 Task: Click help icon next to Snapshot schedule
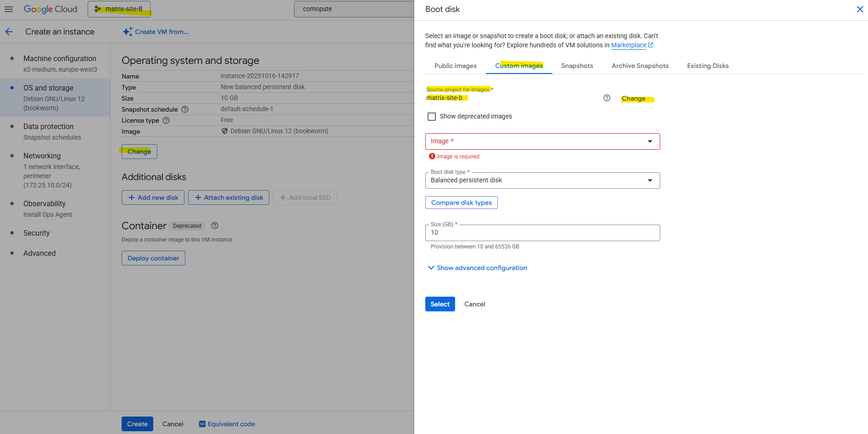[185, 109]
